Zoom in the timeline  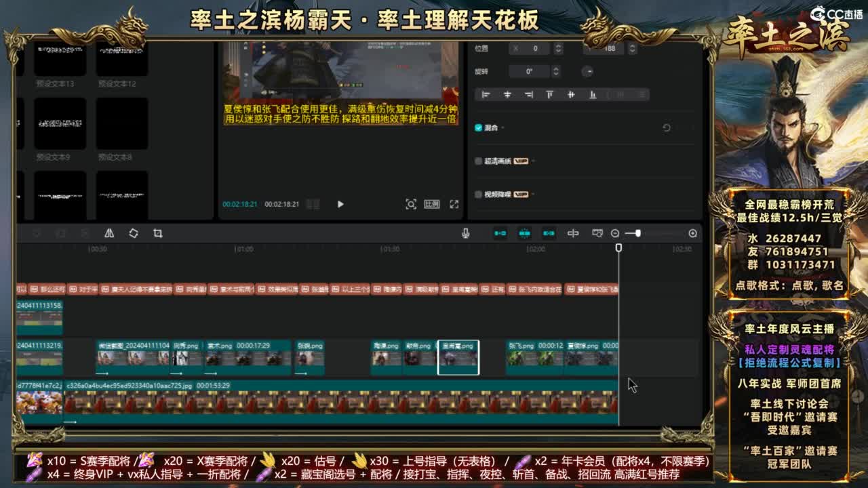(x=692, y=233)
